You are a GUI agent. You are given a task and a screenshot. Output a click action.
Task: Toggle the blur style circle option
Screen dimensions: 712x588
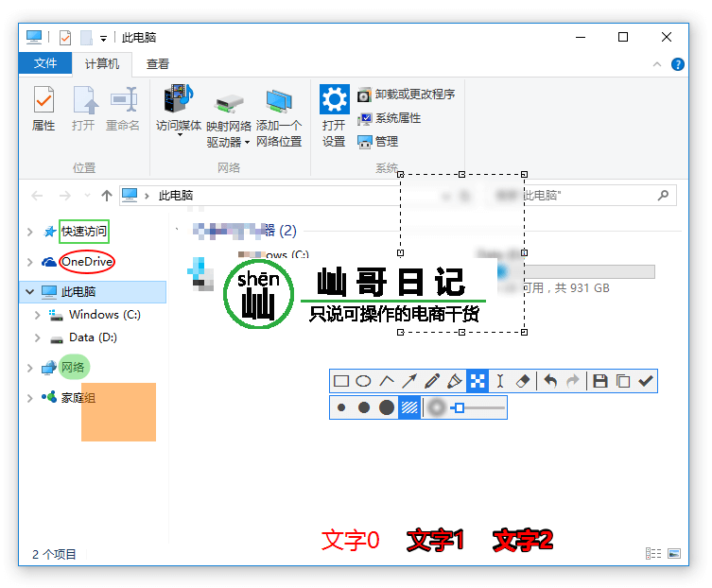437,407
